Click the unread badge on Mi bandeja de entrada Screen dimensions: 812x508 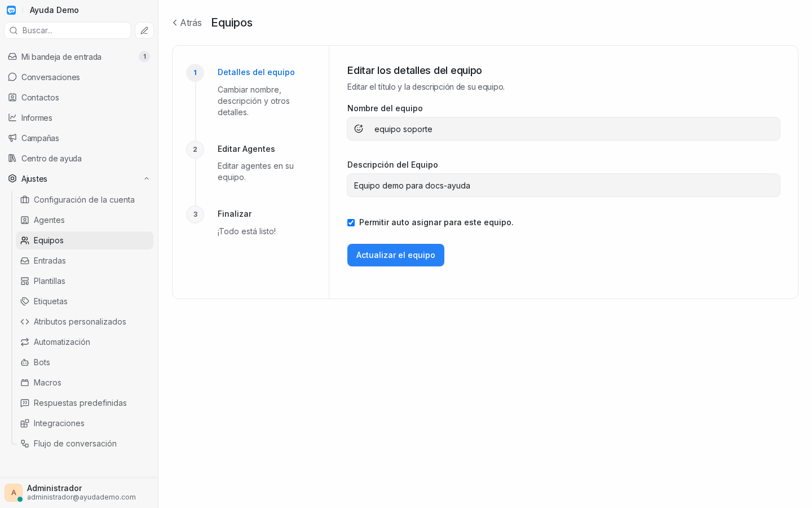point(144,56)
